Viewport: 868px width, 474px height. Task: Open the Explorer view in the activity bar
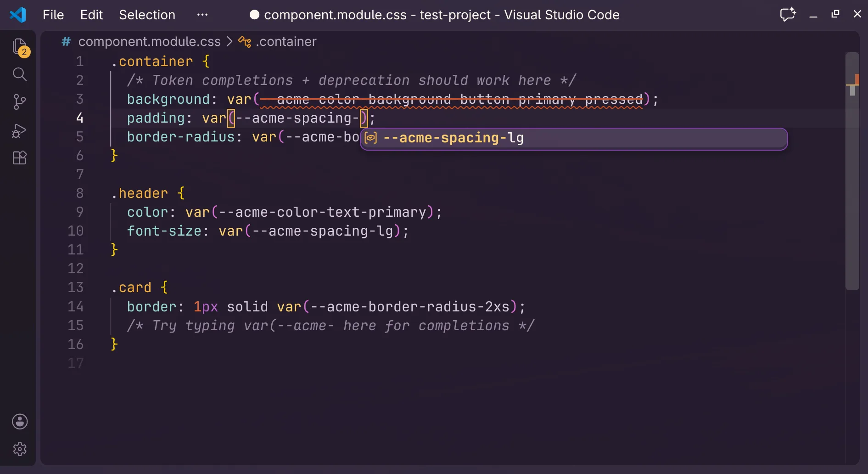click(x=20, y=47)
